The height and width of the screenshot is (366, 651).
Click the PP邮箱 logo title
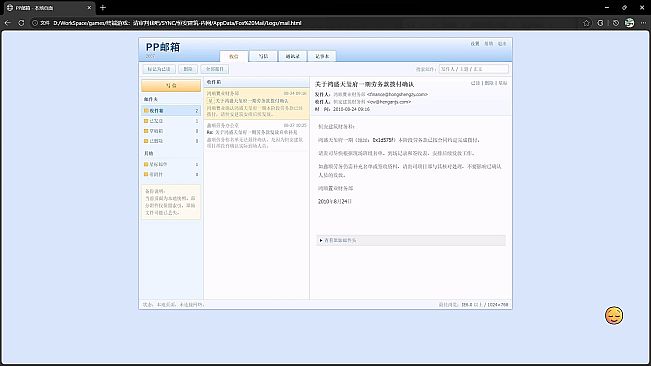coord(163,47)
